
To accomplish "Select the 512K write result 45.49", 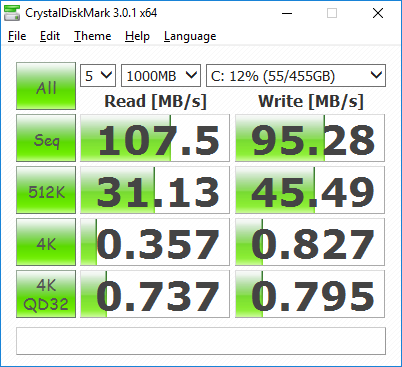I will (310, 190).
